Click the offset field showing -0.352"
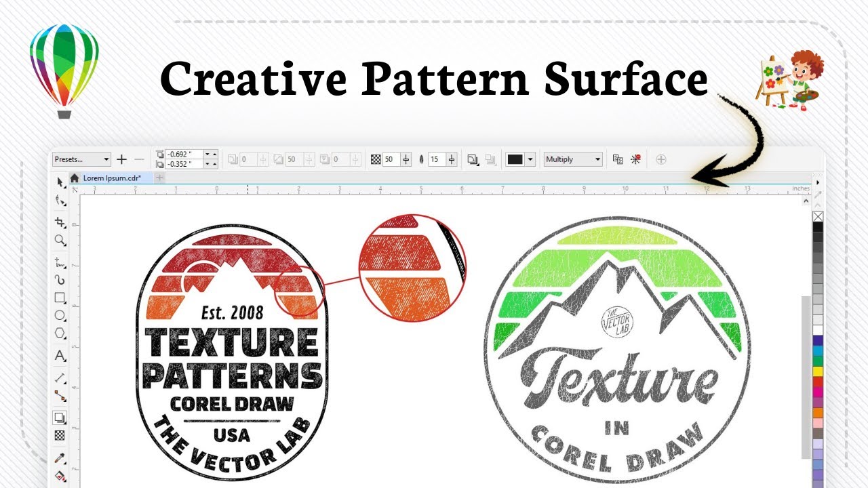The height and width of the screenshot is (488, 868). click(x=184, y=164)
